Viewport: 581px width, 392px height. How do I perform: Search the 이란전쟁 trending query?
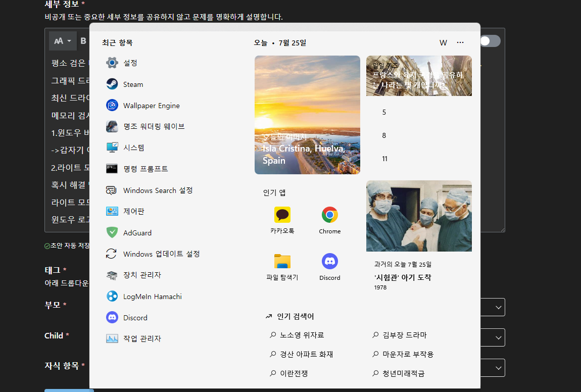(x=288, y=373)
